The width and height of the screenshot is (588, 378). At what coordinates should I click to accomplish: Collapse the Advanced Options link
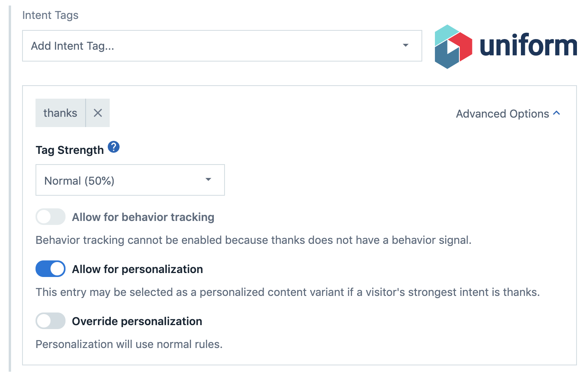(x=502, y=114)
